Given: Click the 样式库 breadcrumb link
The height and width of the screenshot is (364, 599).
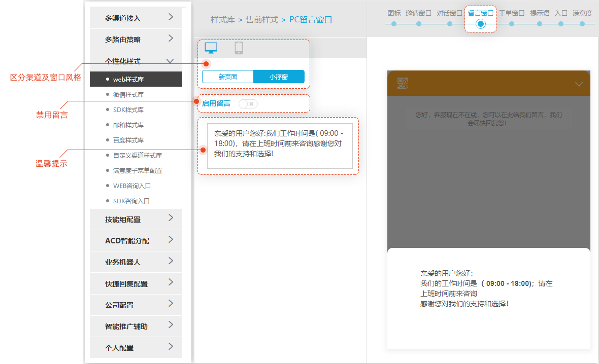Looking at the screenshot, I should tap(223, 20).
